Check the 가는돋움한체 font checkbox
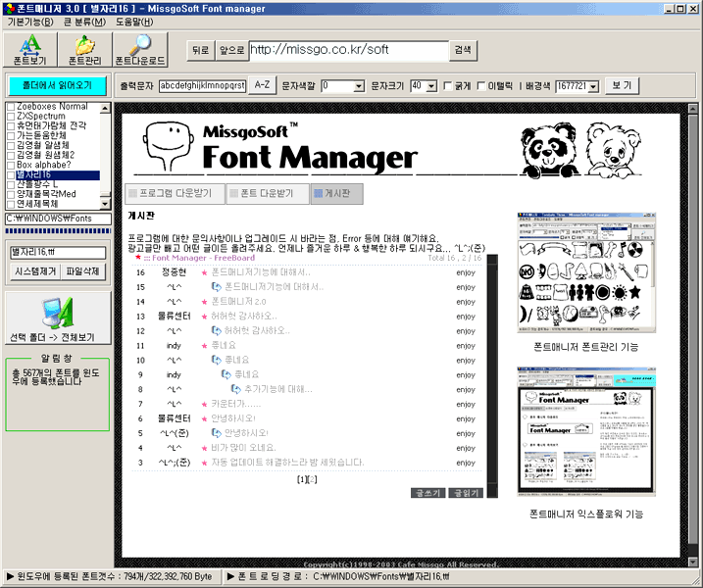This screenshot has height=588, width=703. click(11, 136)
